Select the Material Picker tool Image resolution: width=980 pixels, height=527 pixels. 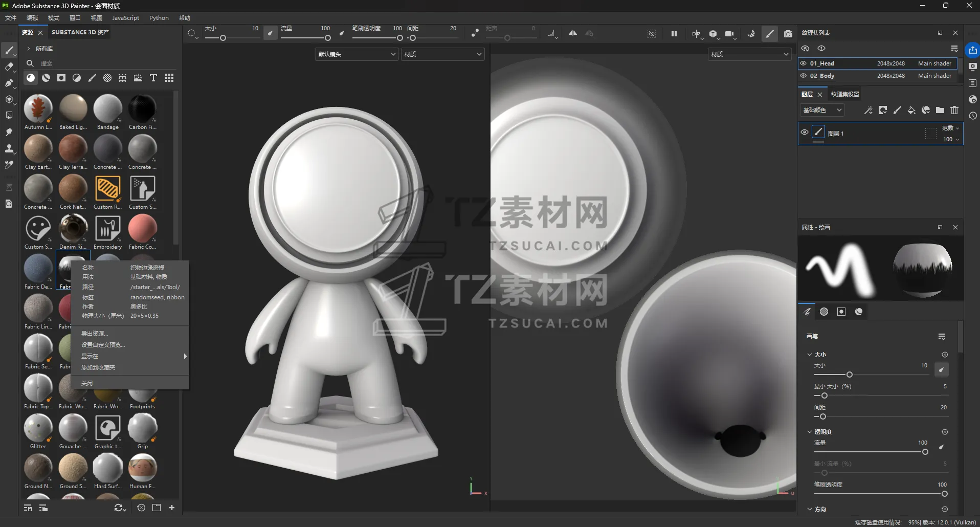click(9, 165)
